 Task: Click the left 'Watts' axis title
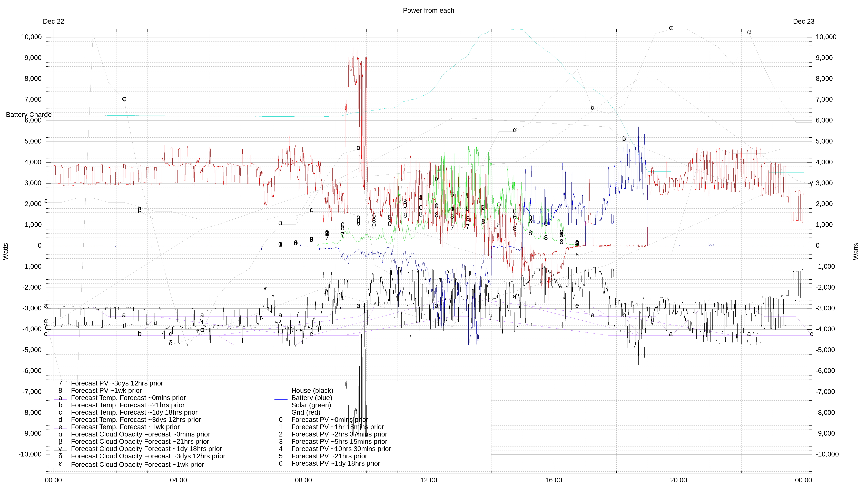(x=6, y=251)
